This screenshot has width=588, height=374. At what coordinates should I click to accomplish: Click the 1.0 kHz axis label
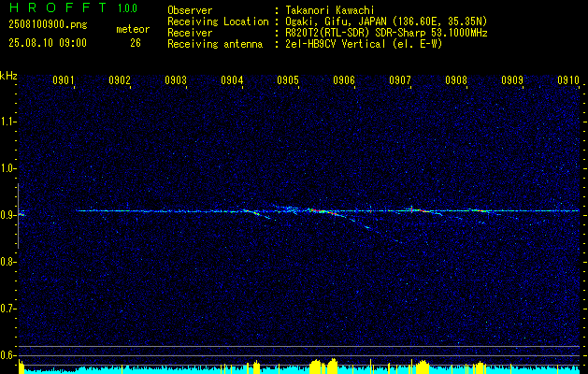coord(8,168)
